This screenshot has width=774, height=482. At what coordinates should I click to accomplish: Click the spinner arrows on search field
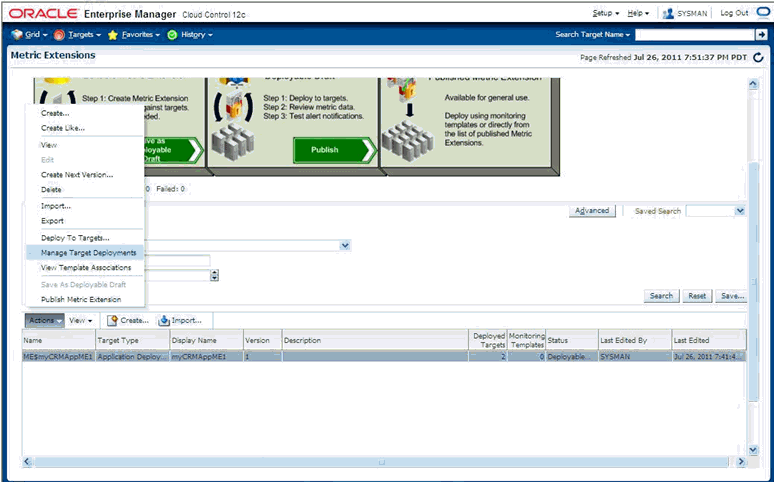click(214, 276)
